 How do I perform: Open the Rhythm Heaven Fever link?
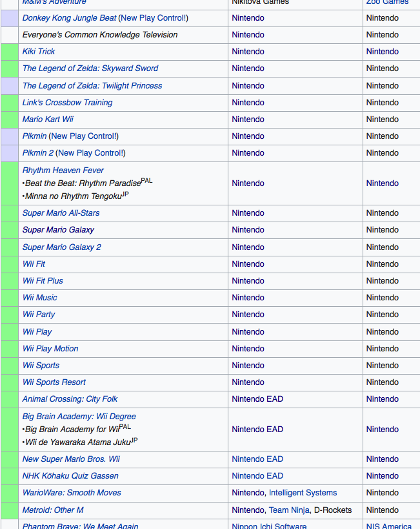63,171
